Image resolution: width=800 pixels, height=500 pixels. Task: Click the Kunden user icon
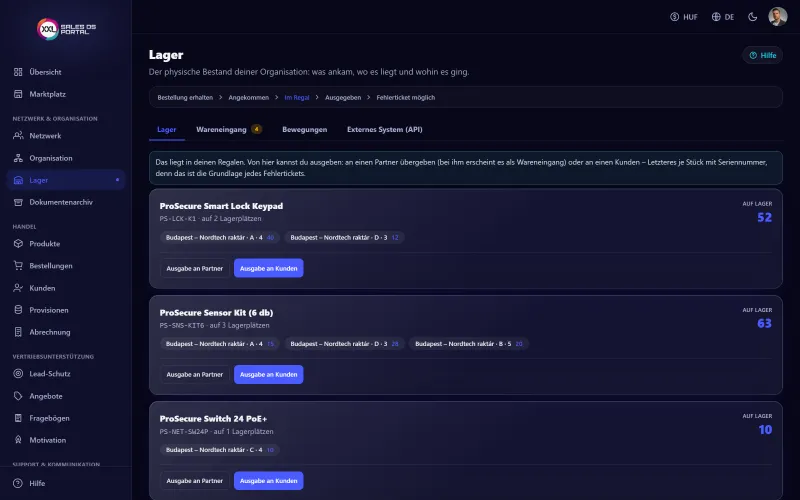18,288
